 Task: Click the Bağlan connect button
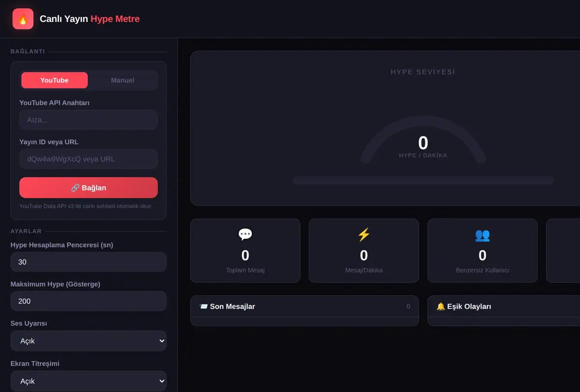click(x=88, y=188)
